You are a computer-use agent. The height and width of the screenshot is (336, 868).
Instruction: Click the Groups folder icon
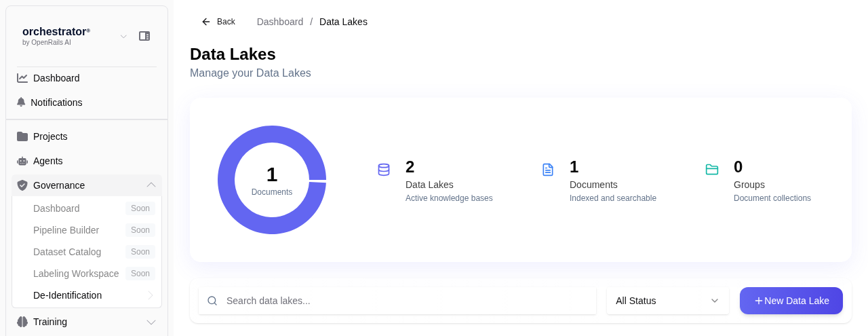(x=712, y=170)
